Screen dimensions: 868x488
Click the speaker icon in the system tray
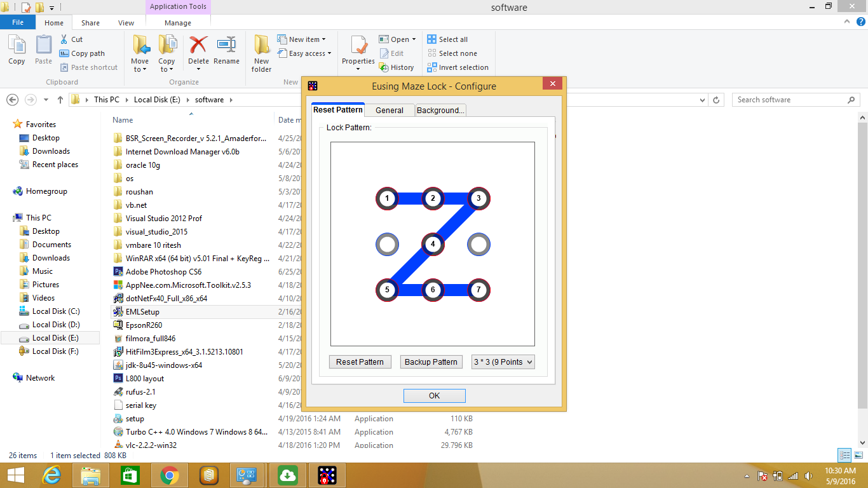(x=808, y=475)
